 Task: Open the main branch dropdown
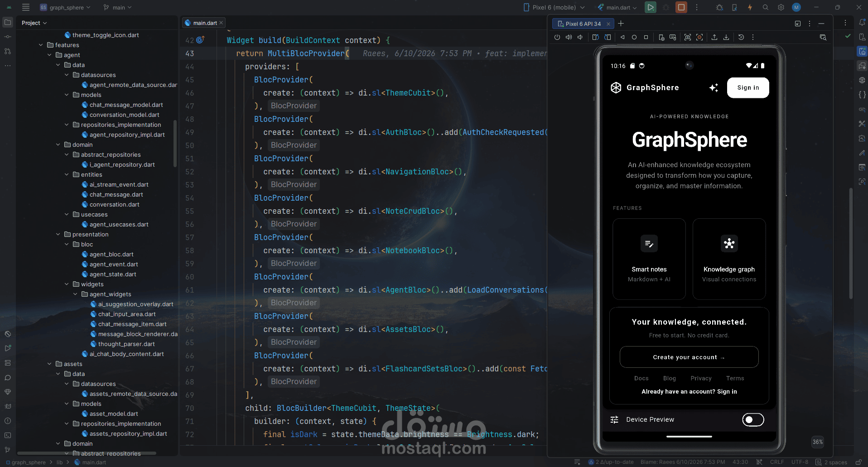[117, 7]
